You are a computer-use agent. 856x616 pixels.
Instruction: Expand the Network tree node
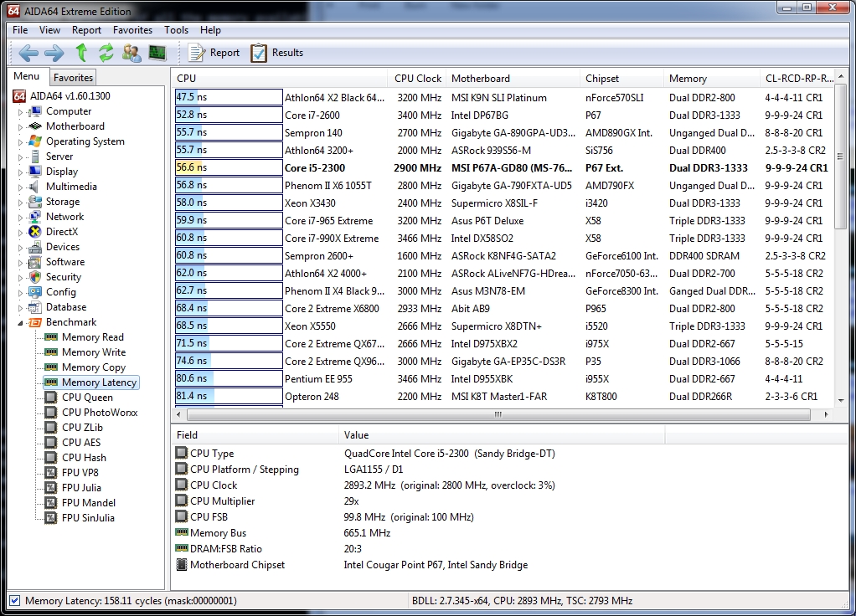21,218
